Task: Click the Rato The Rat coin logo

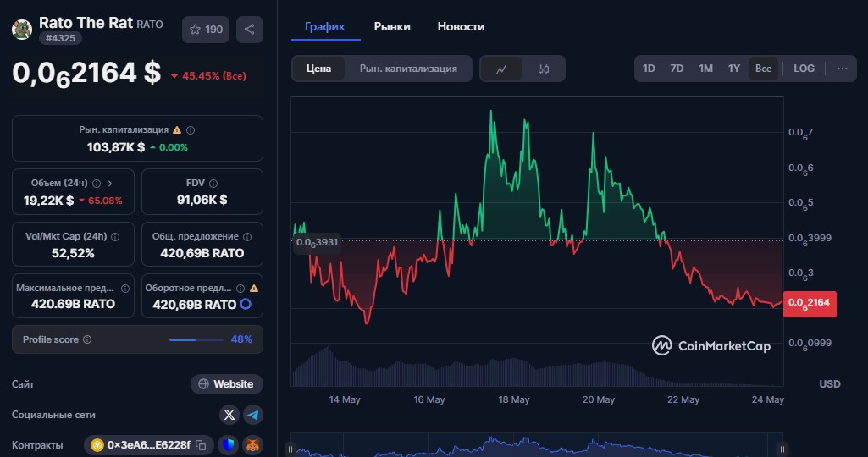Action: tap(22, 30)
